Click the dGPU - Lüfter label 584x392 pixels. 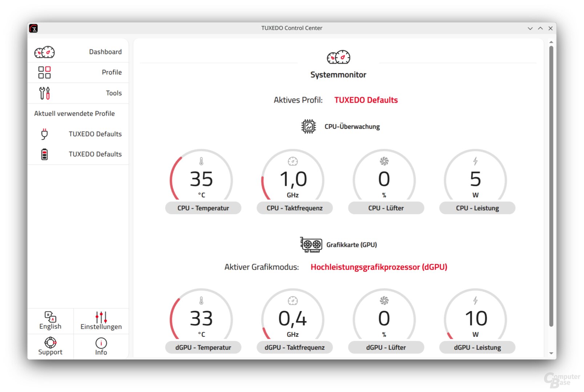point(386,347)
